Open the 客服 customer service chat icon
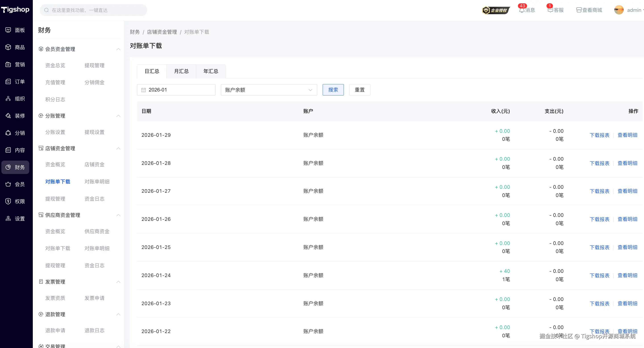This screenshot has height=348, width=644. (550, 10)
